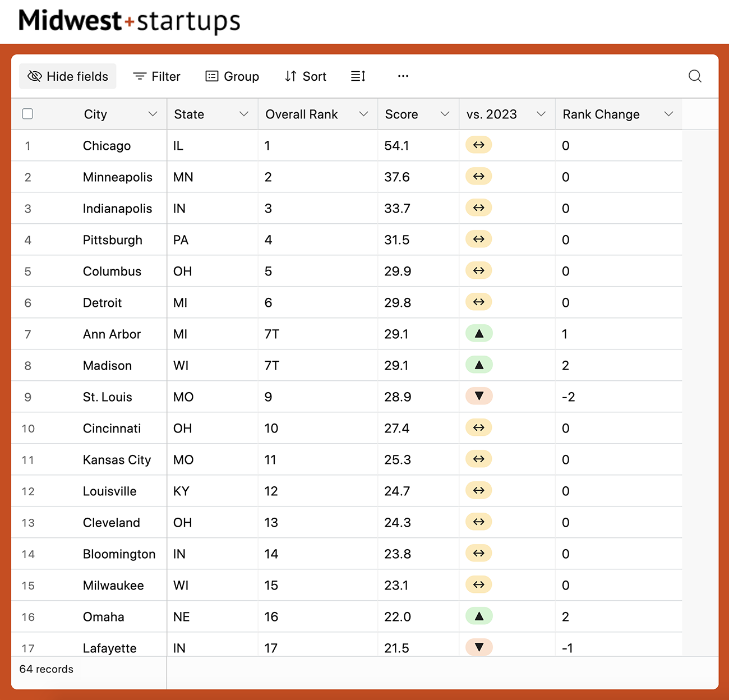
Task: Click St. Louis's red down-arrow badge
Action: (x=479, y=396)
